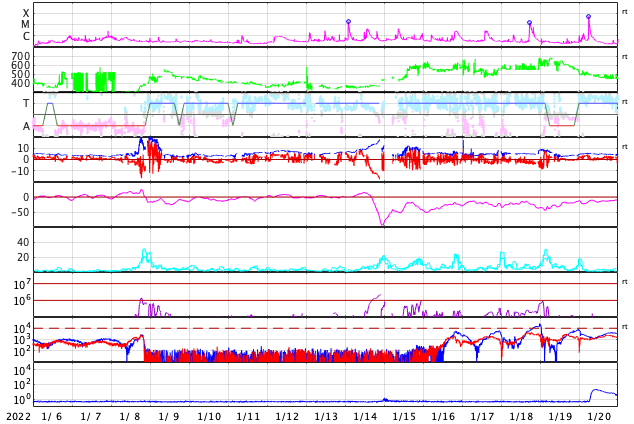Click the 40 axis tick label

23,243
